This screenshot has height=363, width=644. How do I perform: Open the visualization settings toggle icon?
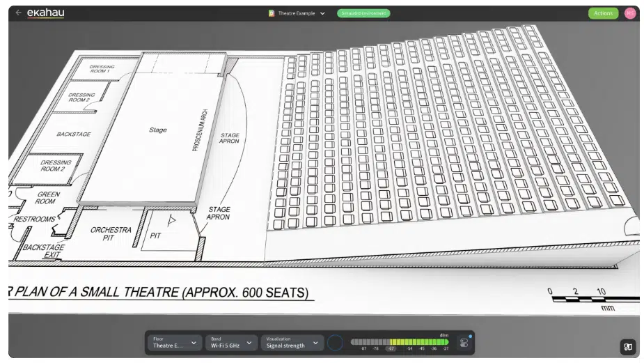tap(464, 342)
